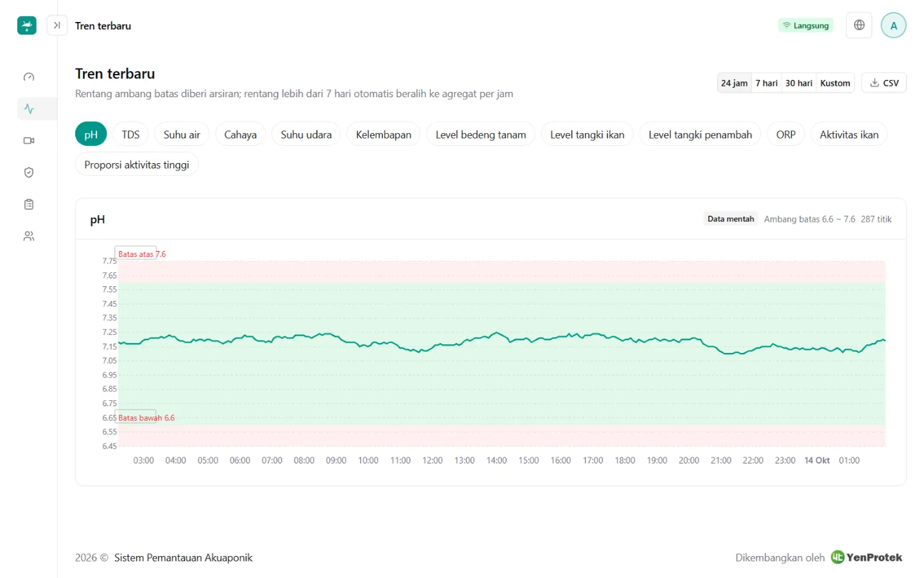Select the trends pulse icon in sidebar
This screenshot has width=924, height=578.
tap(29, 109)
